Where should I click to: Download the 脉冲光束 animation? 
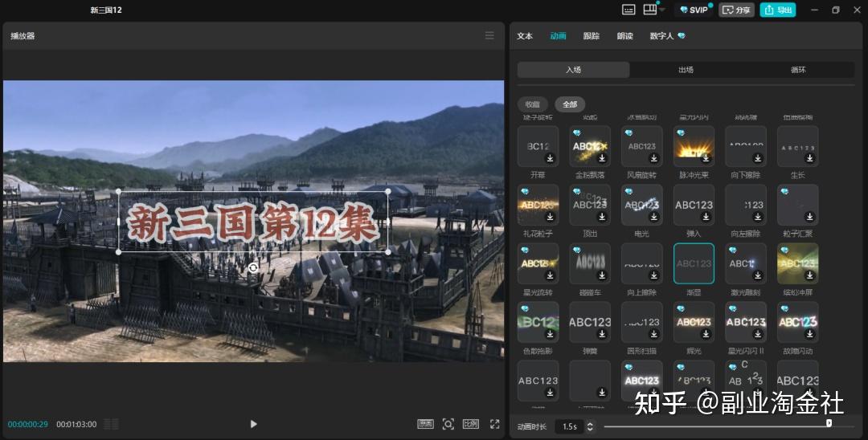pyautogui.click(x=706, y=158)
